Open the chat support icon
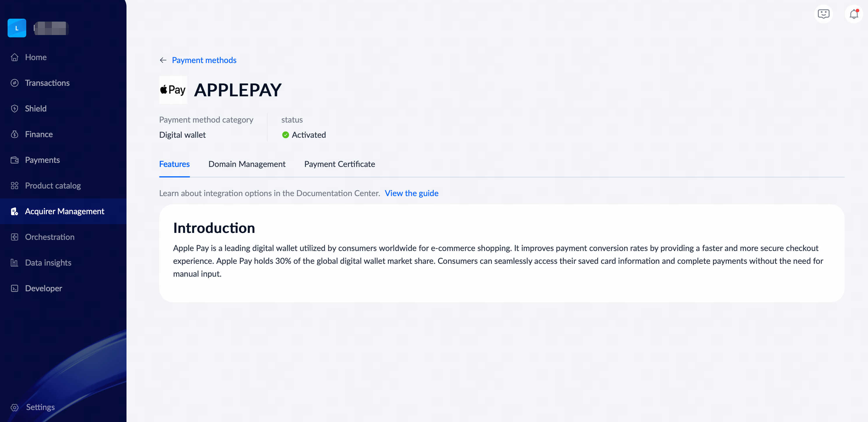The height and width of the screenshot is (422, 868). (823, 14)
